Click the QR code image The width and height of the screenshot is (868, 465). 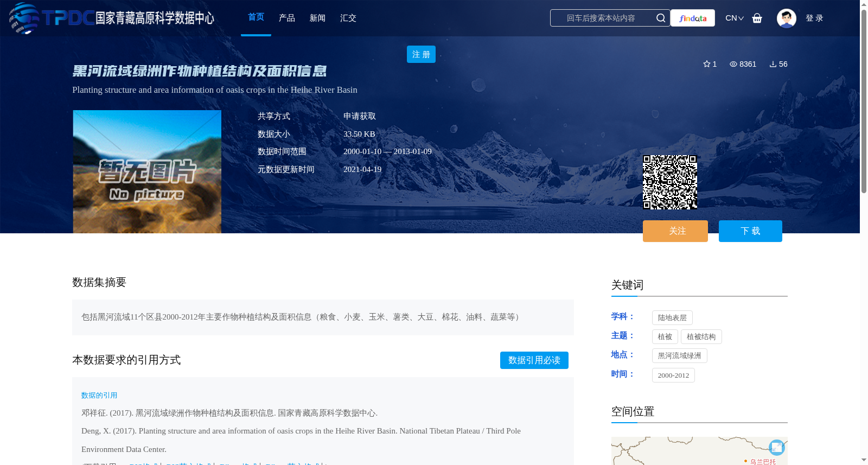click(670, 182)
